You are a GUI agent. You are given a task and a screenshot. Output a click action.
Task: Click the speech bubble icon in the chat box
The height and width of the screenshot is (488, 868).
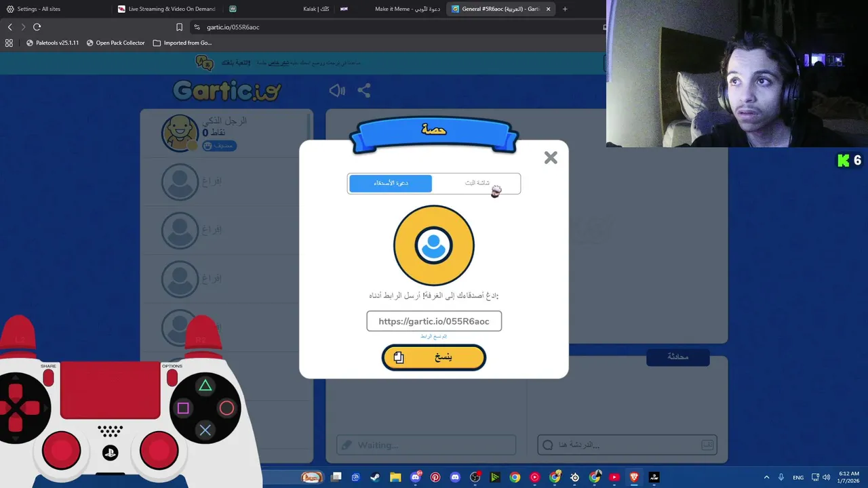(x=548, y=445)
